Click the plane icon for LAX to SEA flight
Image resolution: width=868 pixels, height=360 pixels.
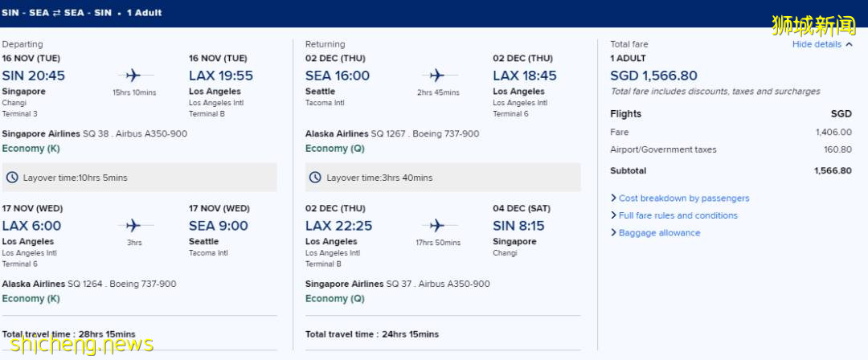pyautogui.click(x=133, y=226)
